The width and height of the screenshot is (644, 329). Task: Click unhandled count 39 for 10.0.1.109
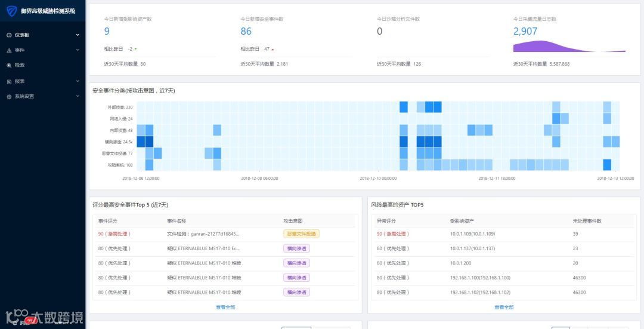pos(575,234)
